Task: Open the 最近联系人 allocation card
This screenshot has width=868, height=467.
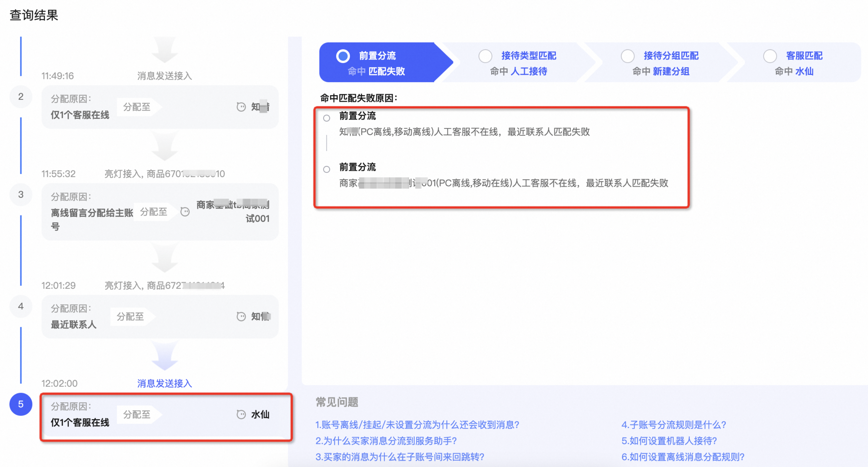Action: [x=160, y=317]
